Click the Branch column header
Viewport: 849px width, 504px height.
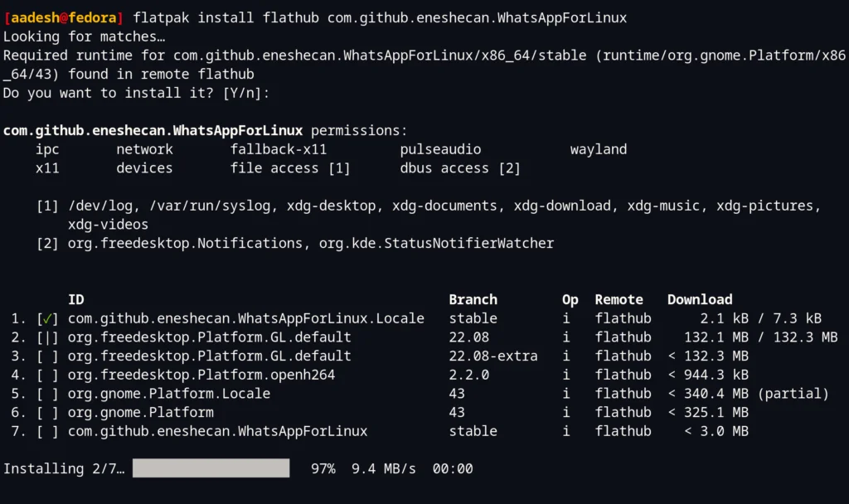[x=473, y=299]
